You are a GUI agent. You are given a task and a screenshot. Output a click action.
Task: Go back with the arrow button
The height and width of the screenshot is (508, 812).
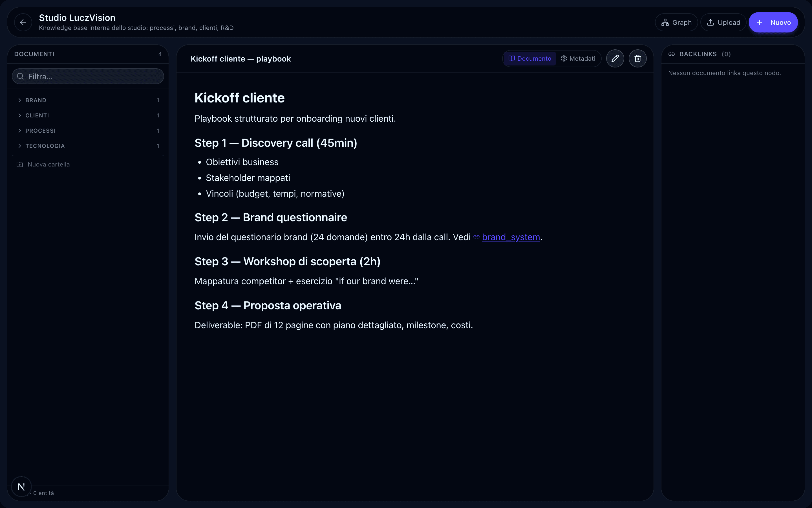[x=23, y=22]
